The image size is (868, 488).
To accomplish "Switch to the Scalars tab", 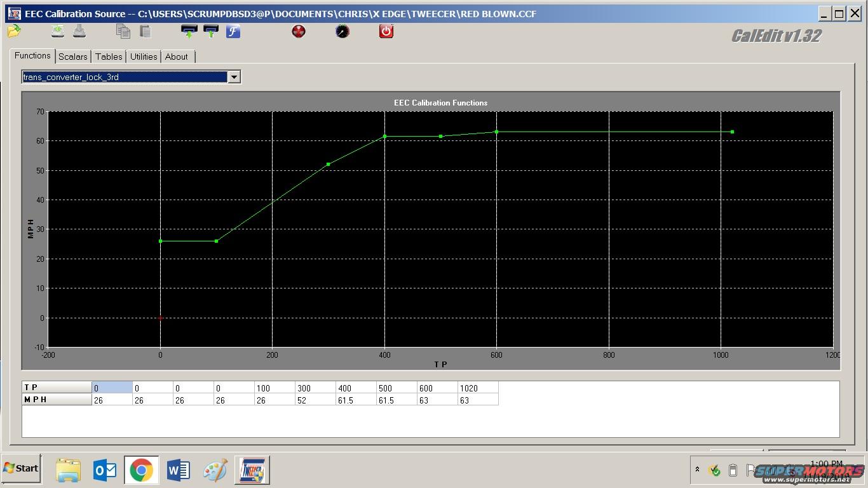I will click(x=73, y=57).
